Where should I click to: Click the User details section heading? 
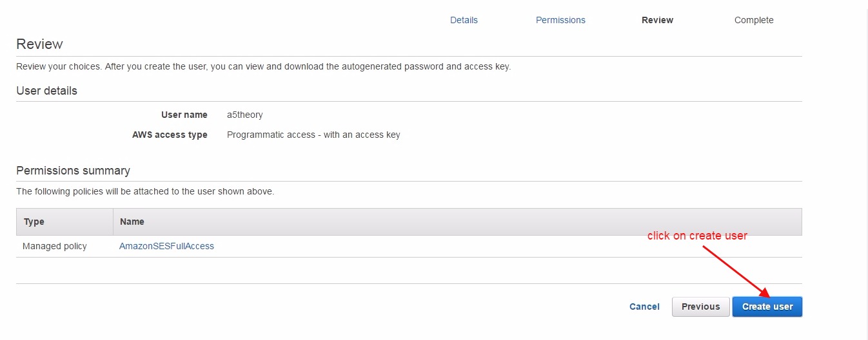pos(46,91)
